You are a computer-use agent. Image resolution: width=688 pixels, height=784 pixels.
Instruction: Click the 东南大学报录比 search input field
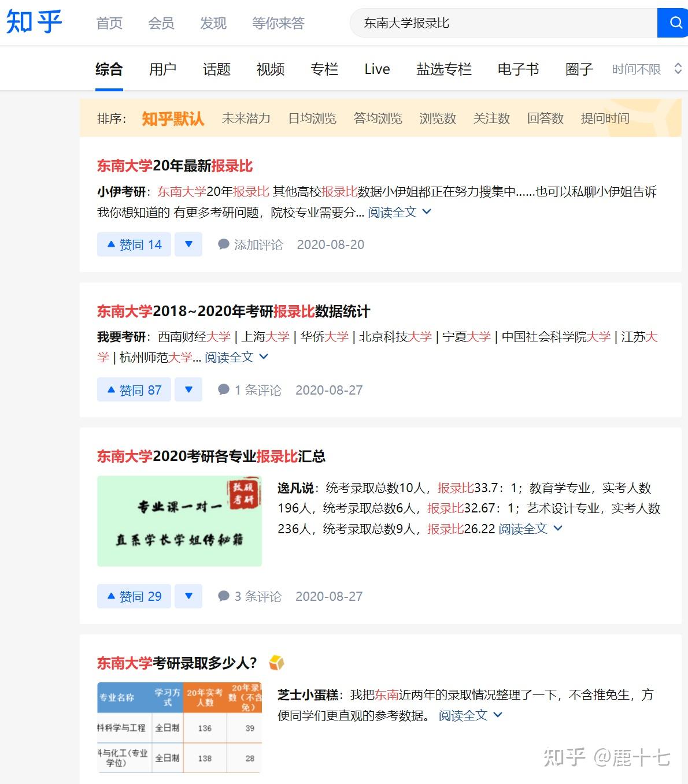(x=503, y=23)
